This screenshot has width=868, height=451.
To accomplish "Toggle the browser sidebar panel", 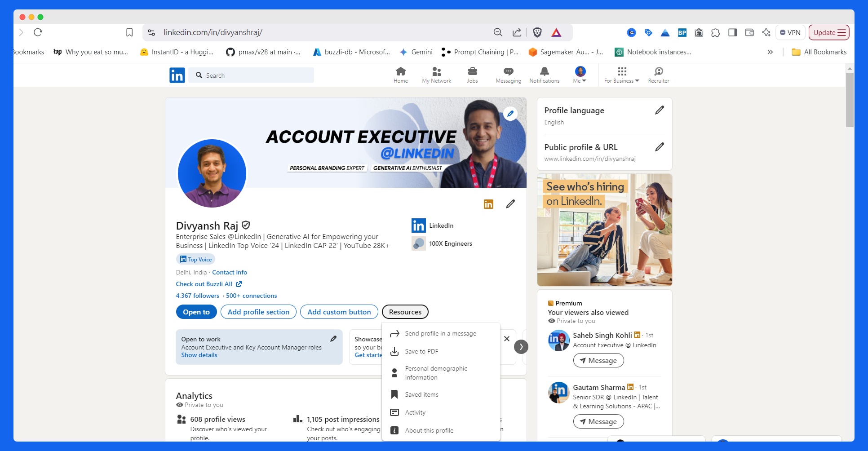I will 732,32.
